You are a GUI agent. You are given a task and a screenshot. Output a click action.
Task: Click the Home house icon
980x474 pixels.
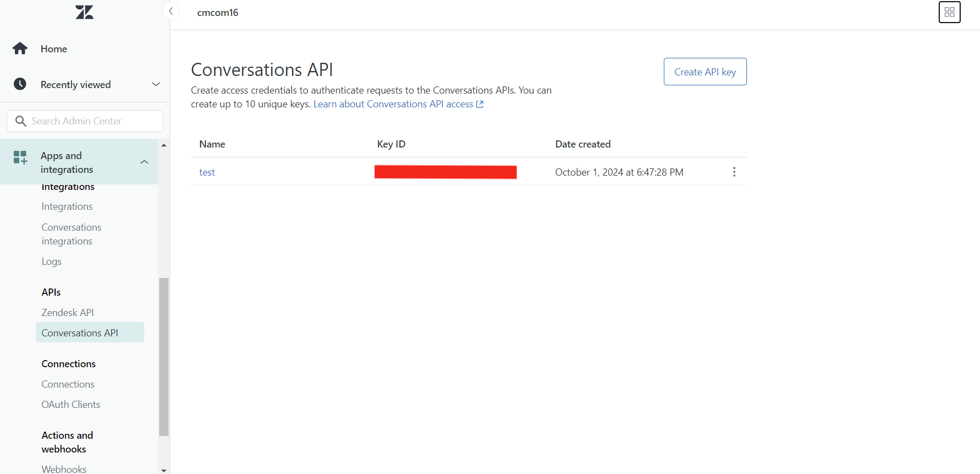[20, 49]
